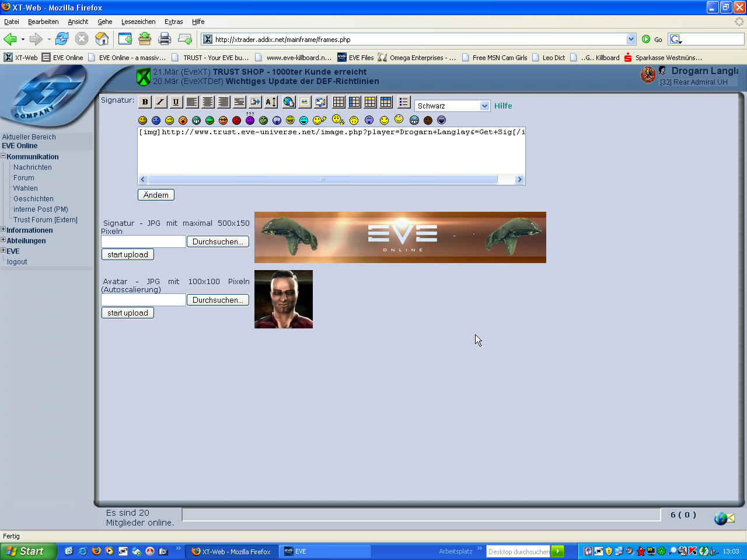Image resolution: width=747 pixels, height=560 pixels.
Task: Open the Forum sidebar link
Action: [24, 178]
